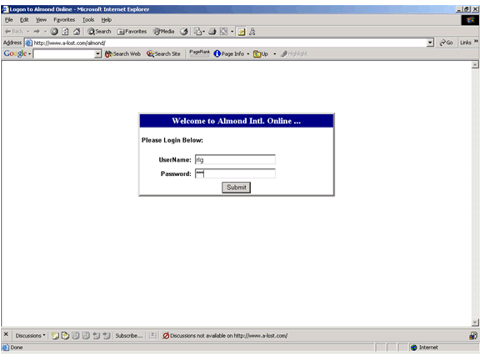Stop loading with the Stop icon
This screenshot has height=360, width=480.
pyautogui.click(x=54, y=32)
